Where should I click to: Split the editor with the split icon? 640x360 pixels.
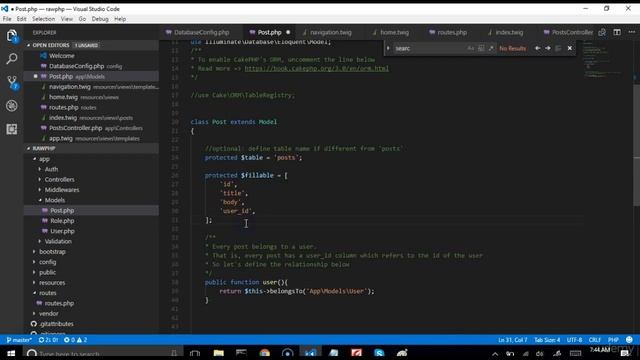617,32
